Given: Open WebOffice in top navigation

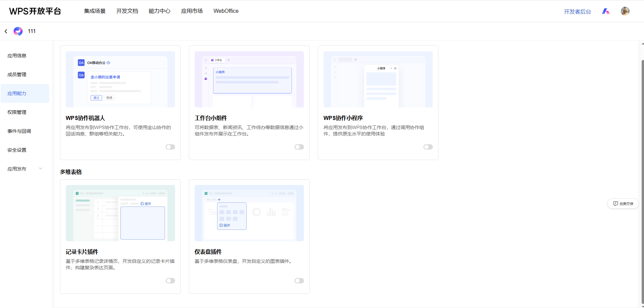Looking at the screenshot, I should tap(226, 11).
